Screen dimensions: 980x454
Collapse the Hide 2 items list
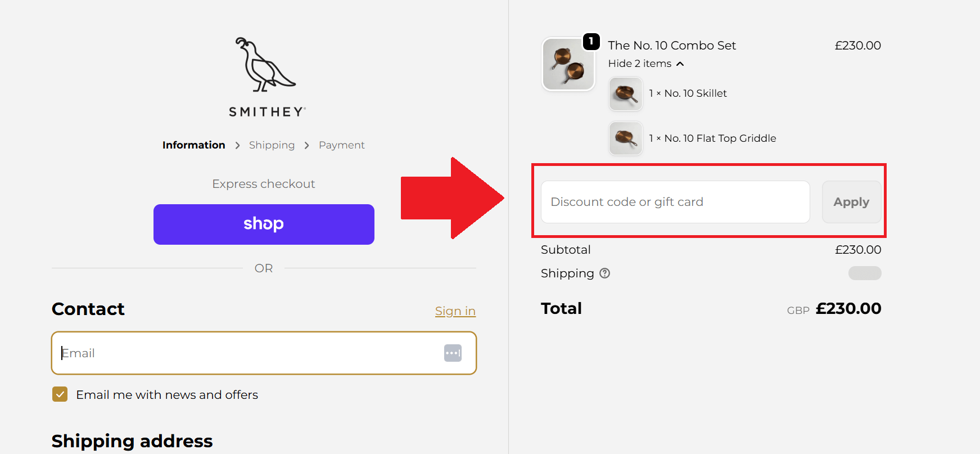pos(640,64)
